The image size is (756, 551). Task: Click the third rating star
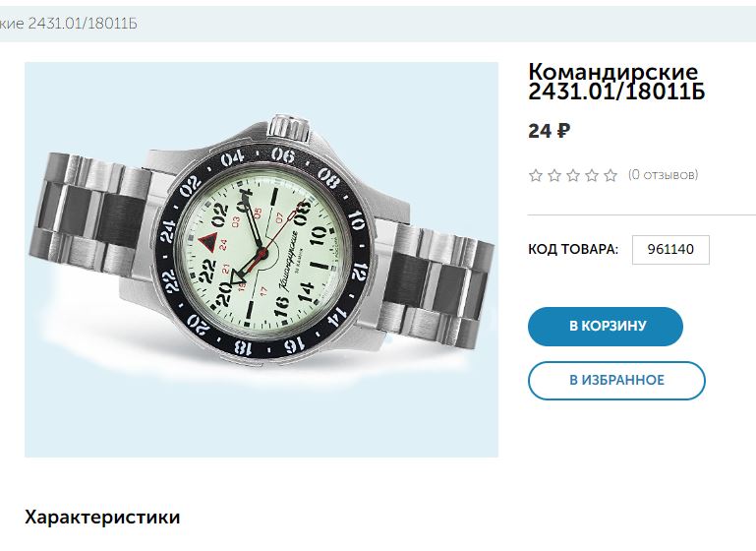(x=573, y=175)
